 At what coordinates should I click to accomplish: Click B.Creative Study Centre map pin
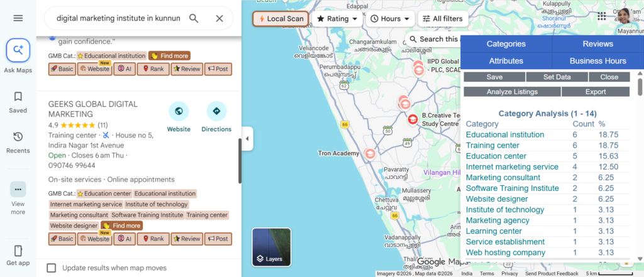pos(413,119)
